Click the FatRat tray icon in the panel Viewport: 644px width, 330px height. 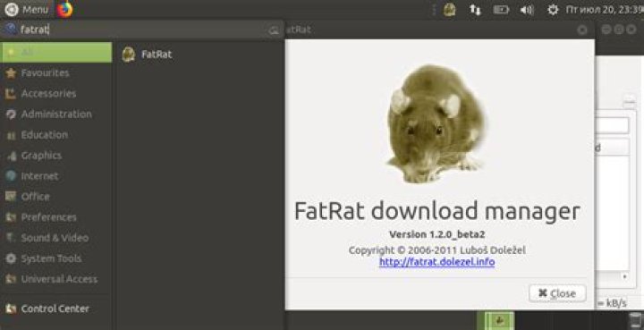click(449, 9)
